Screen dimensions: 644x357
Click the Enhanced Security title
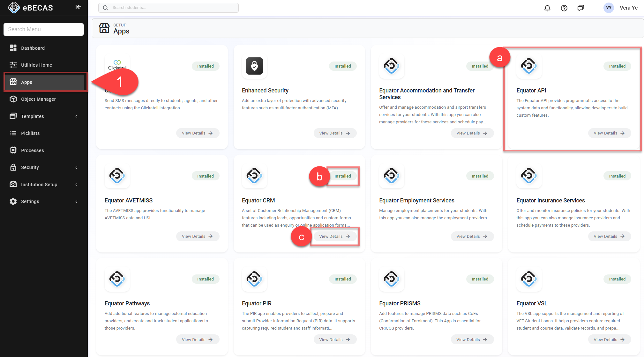[x=265, y=91]
